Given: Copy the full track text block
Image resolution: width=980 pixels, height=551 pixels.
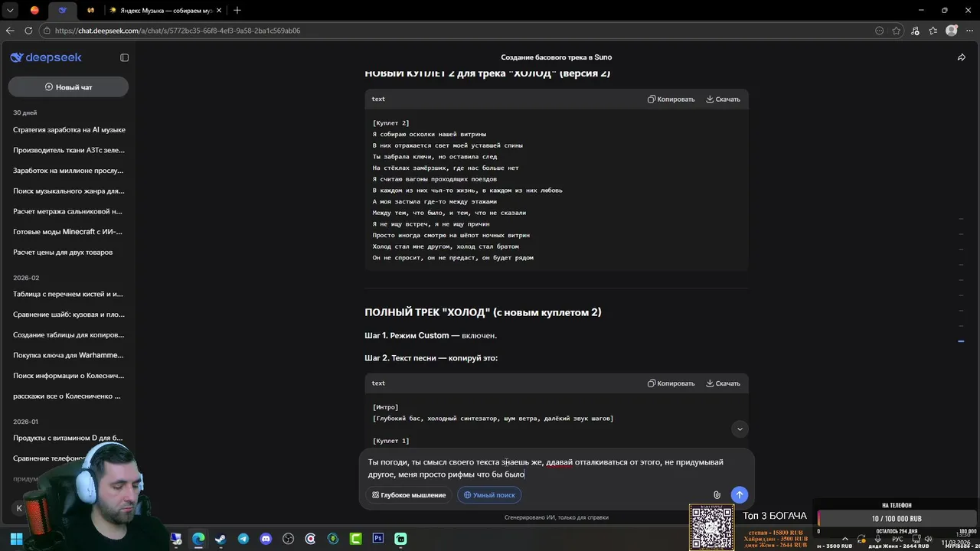Looking at the screenshot, I should click(671, 383).
